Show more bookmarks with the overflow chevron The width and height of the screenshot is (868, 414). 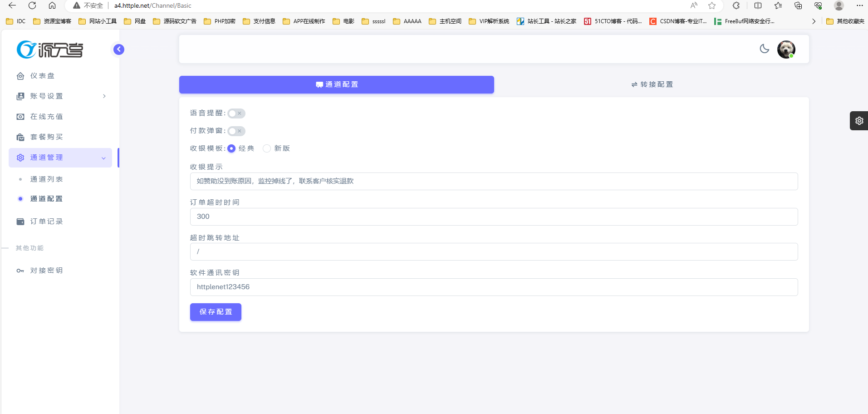pos(814,21)
